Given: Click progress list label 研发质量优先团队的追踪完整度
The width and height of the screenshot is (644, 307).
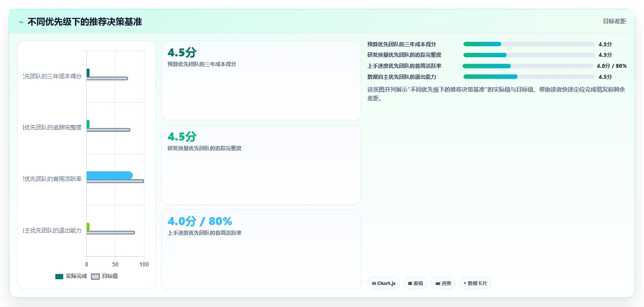Looking at the screenshot, I should (x=404, y=55).
